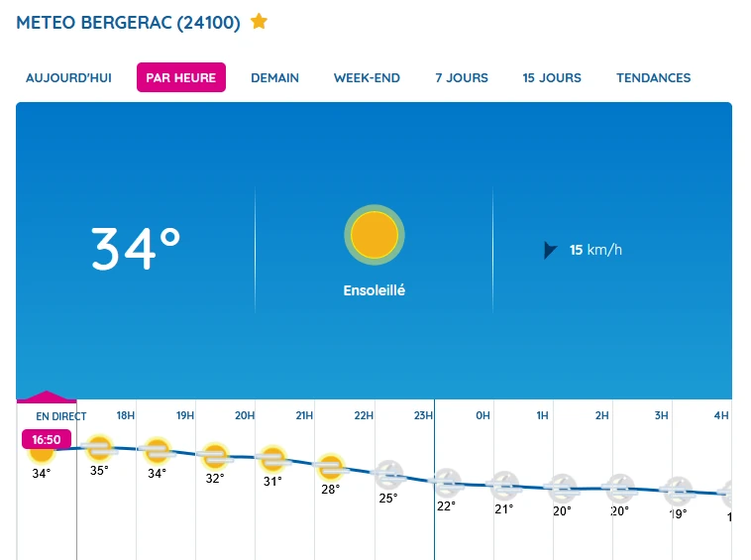Screen dimensions: 751x560
Task: Click the 0H hour label
Action: click(x=483, y=415)
